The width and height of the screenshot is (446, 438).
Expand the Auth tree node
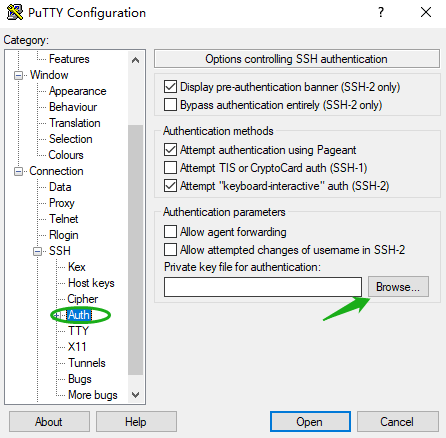coord(57,315)
